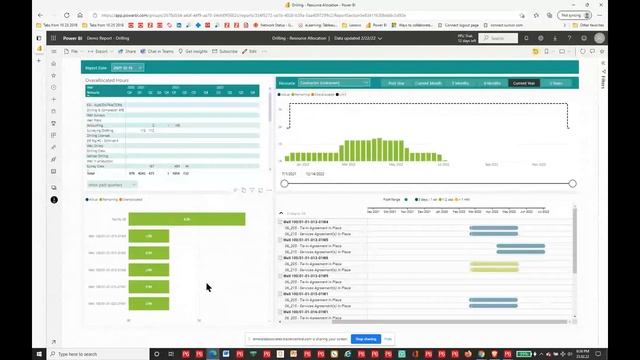Click Get insights
The height and width of the screenshot is (360, 640).
[x=193, y=51]
